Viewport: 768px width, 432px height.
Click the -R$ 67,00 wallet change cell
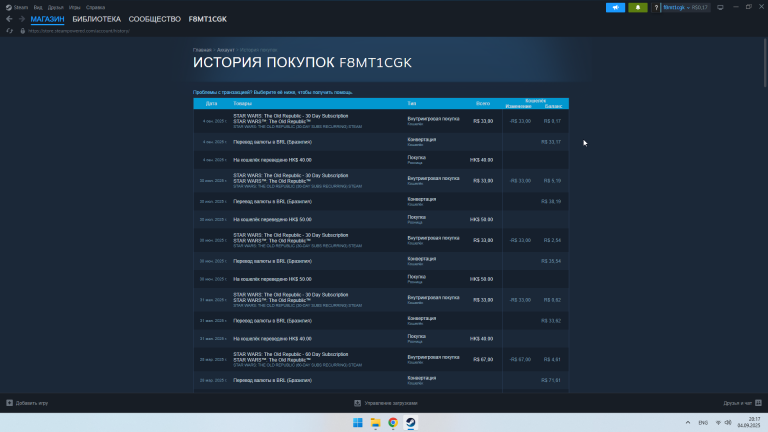tap(520, 360)
